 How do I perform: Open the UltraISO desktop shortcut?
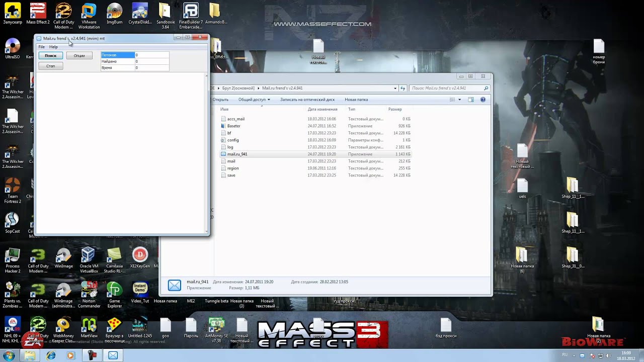pyautogui.click(x=13, y=49)
